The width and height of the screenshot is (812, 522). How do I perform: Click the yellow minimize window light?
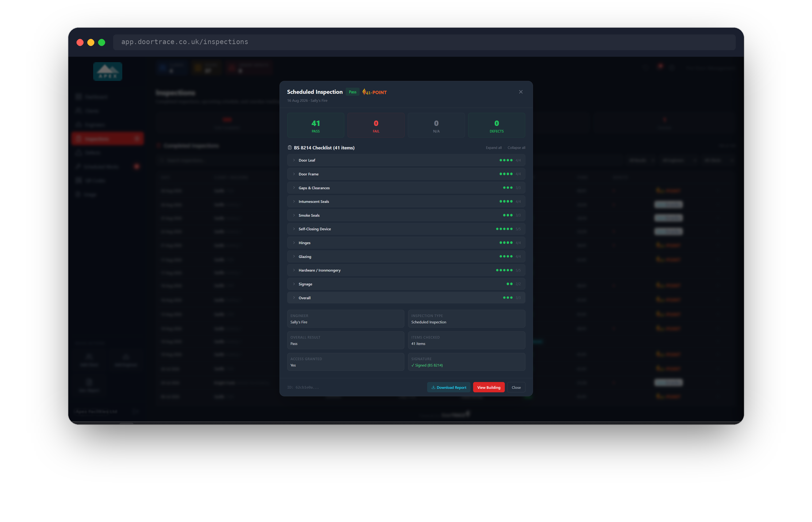91,42
